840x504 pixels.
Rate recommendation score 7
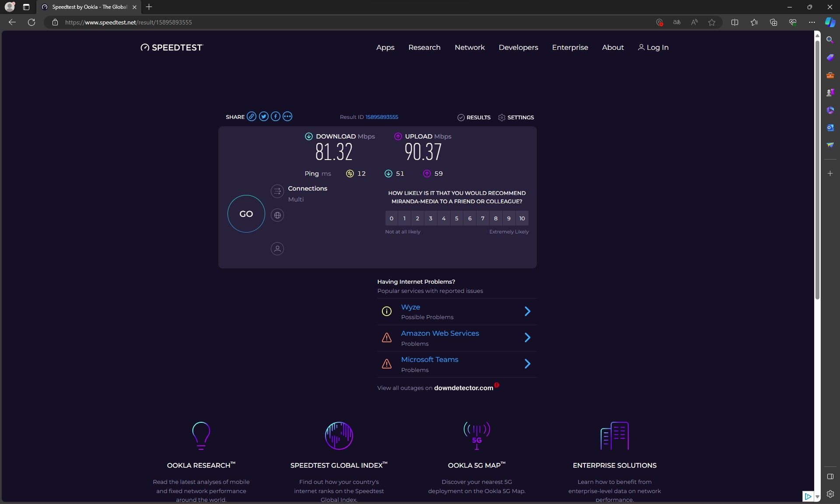click(483, 218)
